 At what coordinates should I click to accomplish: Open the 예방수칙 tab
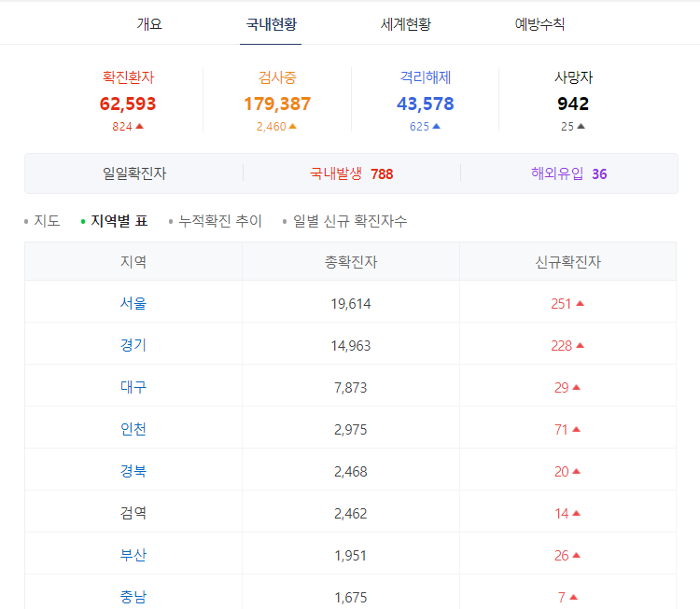point(539,24)
